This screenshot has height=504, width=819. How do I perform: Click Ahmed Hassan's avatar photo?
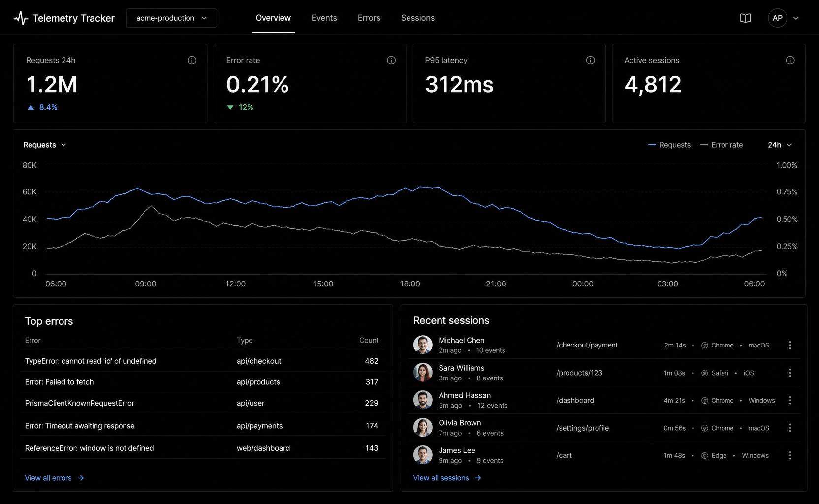[x=423, y=400]
